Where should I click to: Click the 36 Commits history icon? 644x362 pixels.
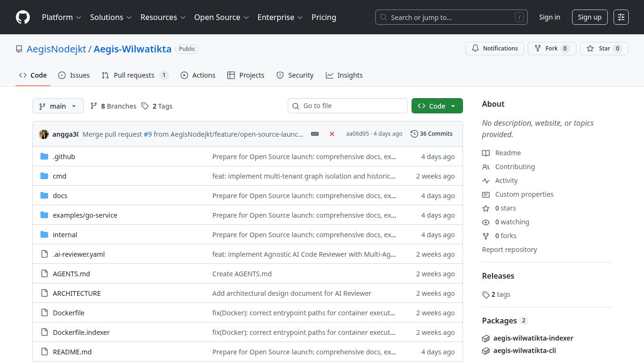click(x=414, y=134)
